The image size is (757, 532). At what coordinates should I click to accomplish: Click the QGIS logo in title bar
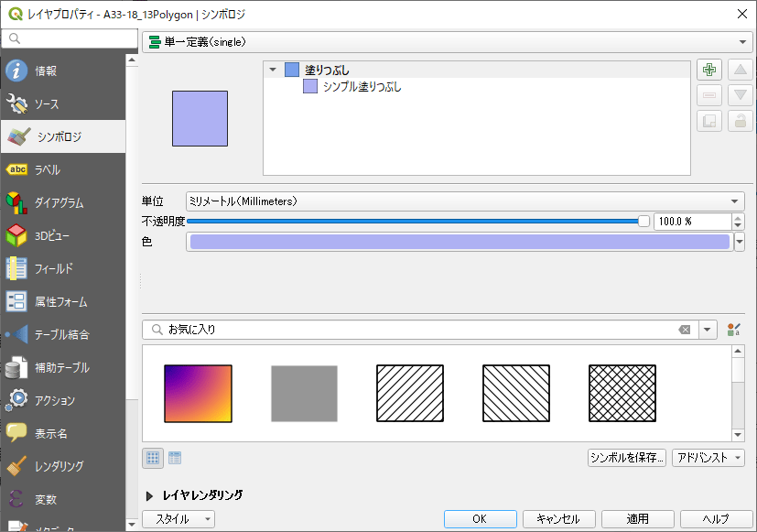tap(15, 14)
